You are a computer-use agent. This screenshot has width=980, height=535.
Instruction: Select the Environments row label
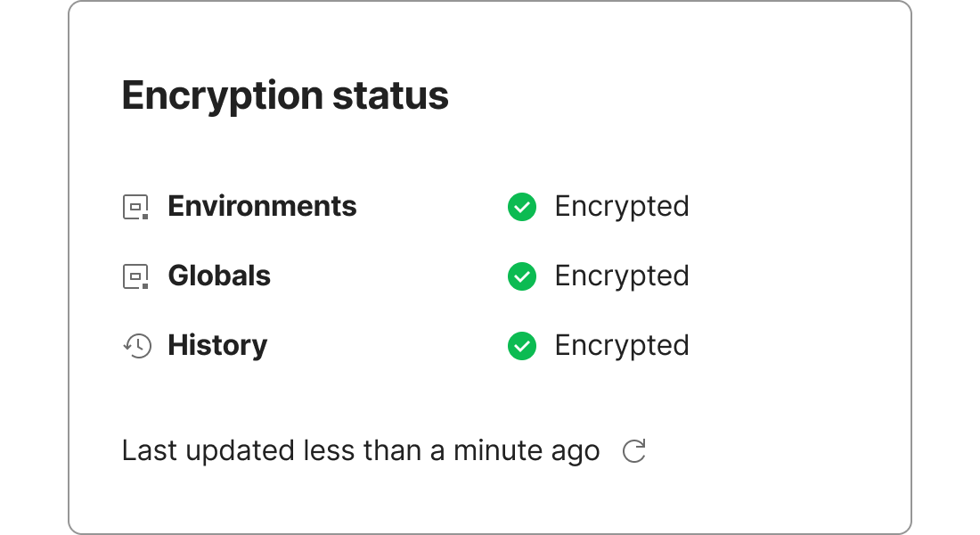pyautogui.click(x=261, y=206)
